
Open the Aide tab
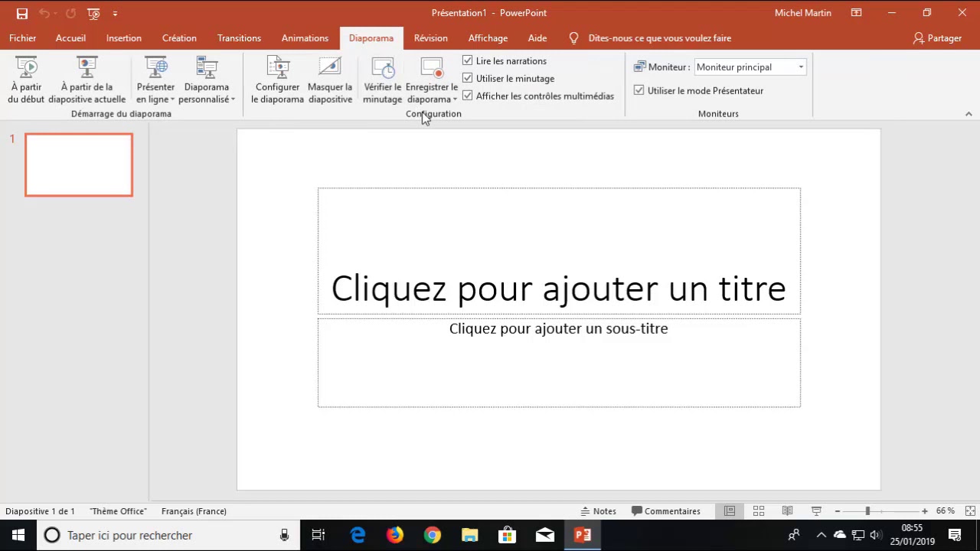point(537,38)
